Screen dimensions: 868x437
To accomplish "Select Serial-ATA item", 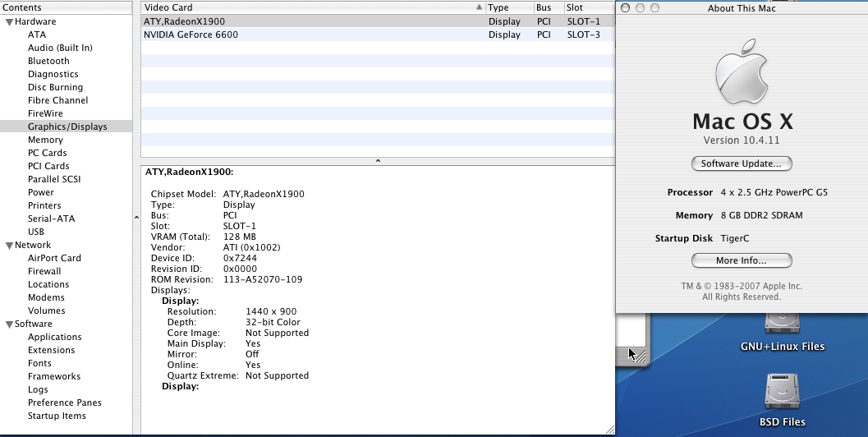I will click(x=52, y=218).
